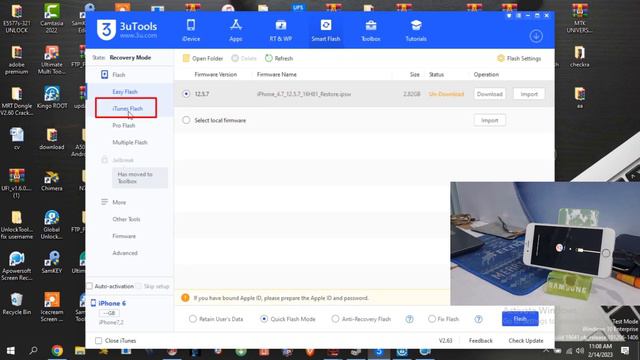Click the Refresh firmware list button
Viewport: 640px width, 360px height.
(x=279, y=58)
